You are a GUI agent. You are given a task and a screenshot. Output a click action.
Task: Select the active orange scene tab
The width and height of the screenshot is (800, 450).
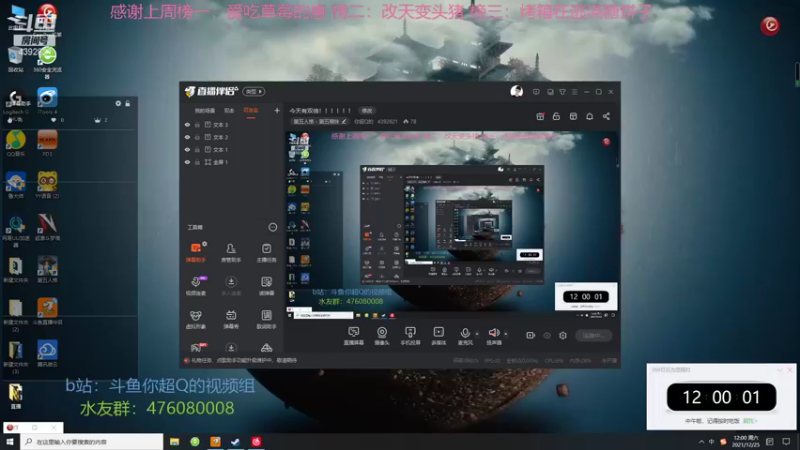(251, 110)
